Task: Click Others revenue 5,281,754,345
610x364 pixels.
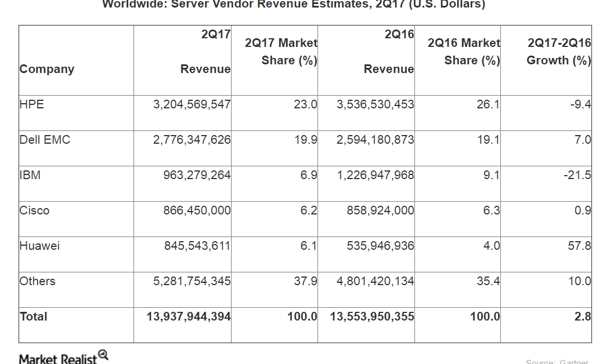Action: [x=192, y=281]
